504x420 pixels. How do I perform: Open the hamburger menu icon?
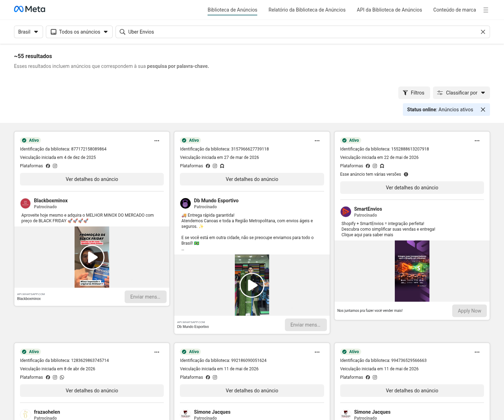point(486,10)
